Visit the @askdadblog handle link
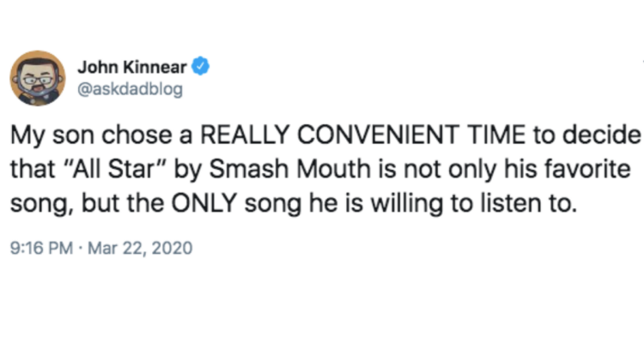The image size is (644, 337). pos(131,89)
